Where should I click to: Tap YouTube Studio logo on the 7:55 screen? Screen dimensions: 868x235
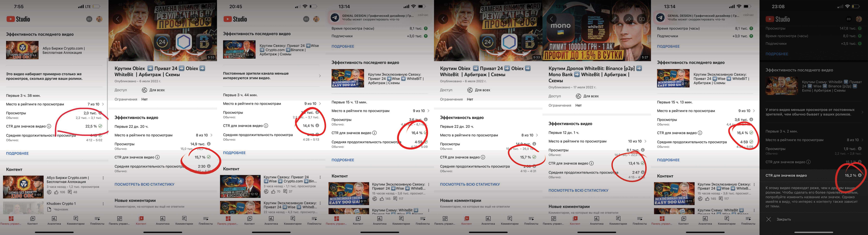pos(18,19)
